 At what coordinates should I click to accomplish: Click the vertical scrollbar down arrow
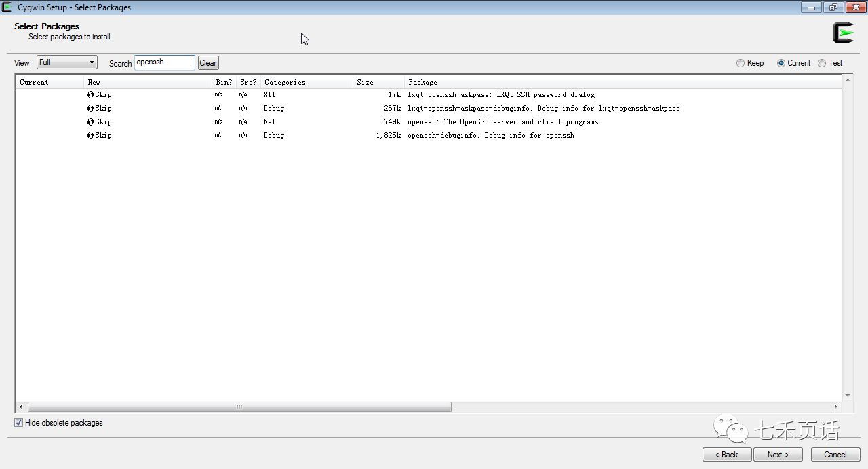click(x=848, y=396)
